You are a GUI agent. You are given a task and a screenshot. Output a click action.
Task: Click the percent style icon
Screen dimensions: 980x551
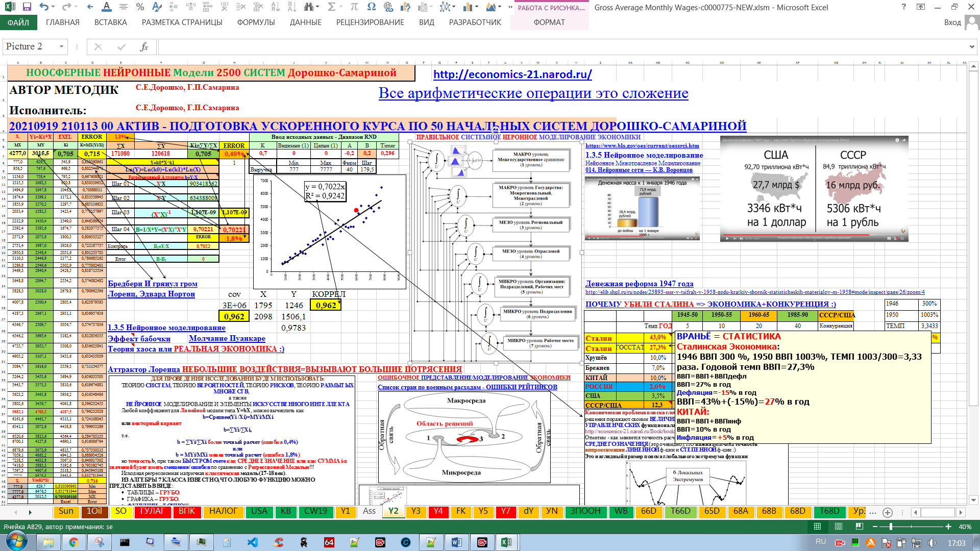click(140, 7)
